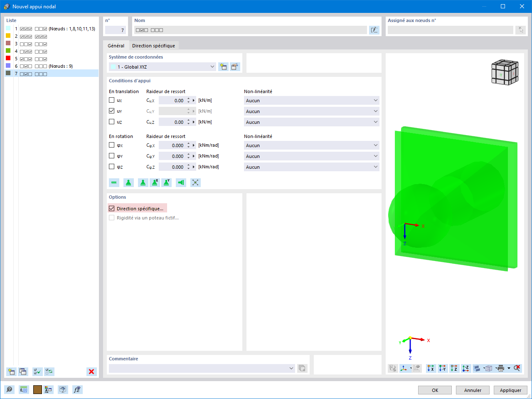
Task: Enable the φZ rotation support checkbox
Action: click(111, 167)
